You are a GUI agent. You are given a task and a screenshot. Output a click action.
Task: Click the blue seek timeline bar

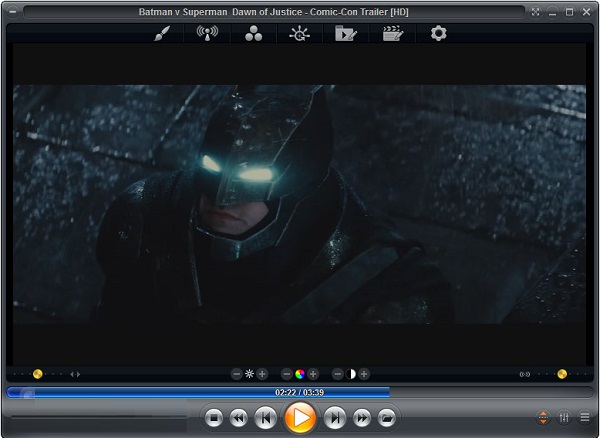[x=200, y=392]
